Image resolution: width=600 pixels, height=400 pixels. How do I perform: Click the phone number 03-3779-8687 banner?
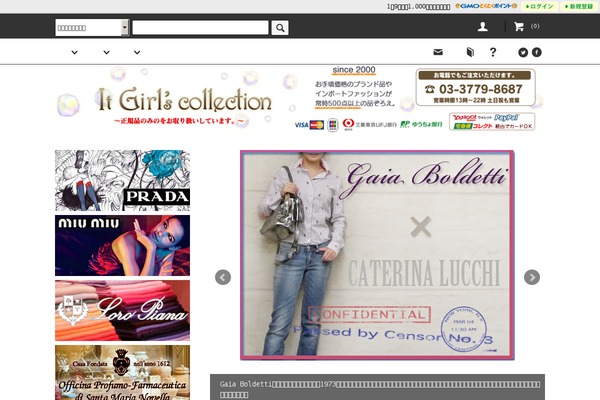click(476, 88)
